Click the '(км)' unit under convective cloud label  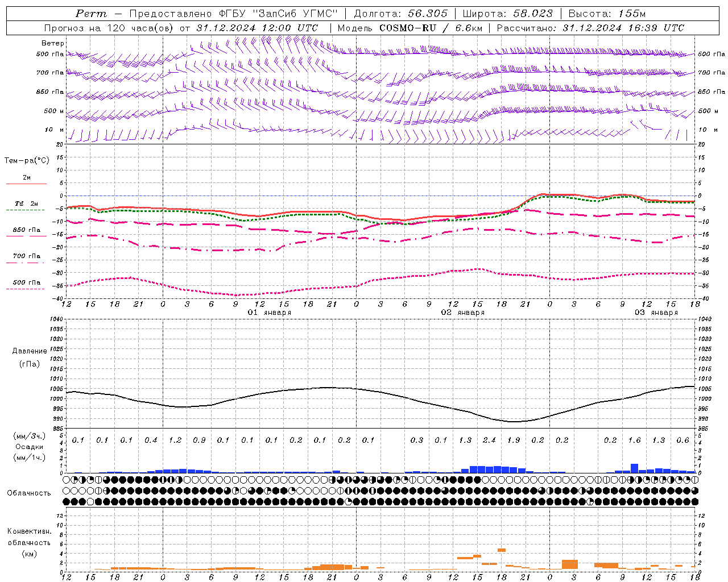click(x=29, y=554)
